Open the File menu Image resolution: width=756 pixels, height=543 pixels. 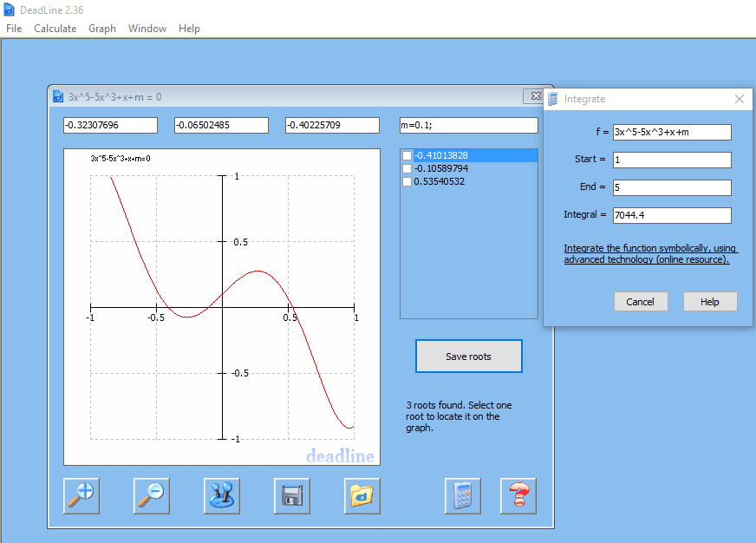(14, 29)
